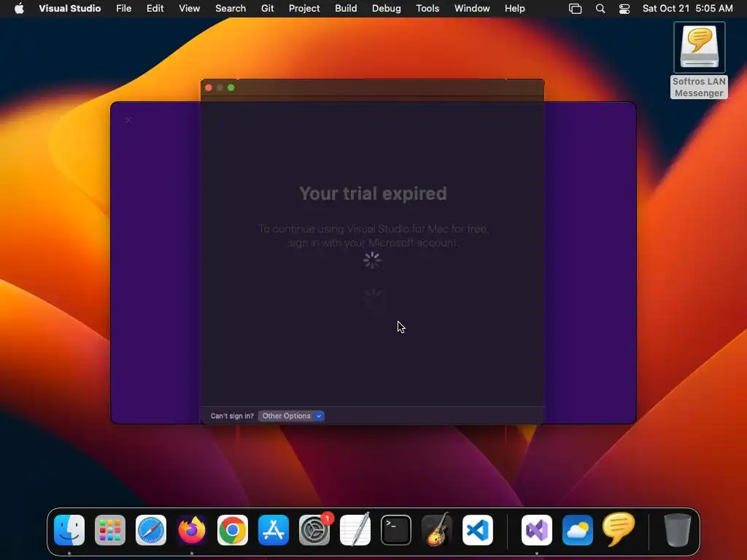Image resolution: width=747 pixels, height=560 pixels.
Task: Open the Window menu
Action: [472, 8]
